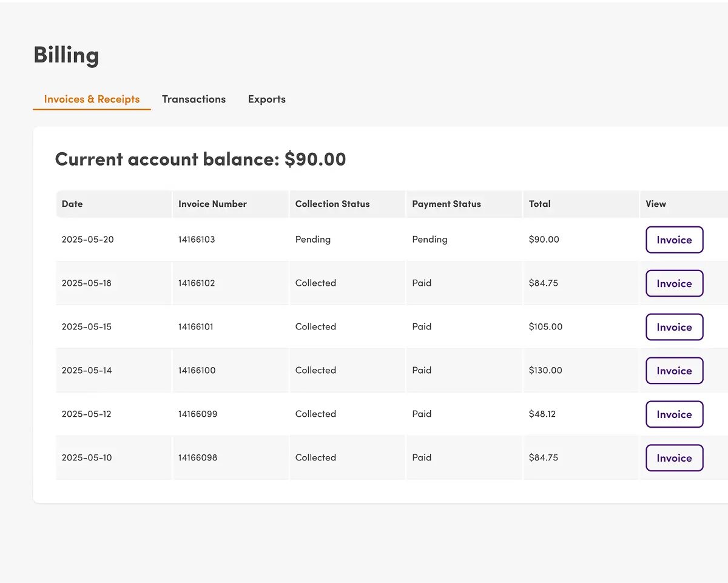Open the invoice for 14166102
The height and width of the screenshot is (583, 728).
[x=674, y=283]
